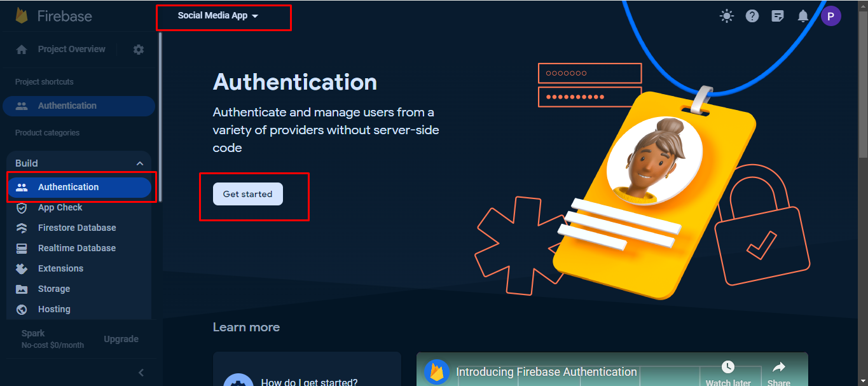Toggle the light/dark theme icon
Viewport: 868px width, 386px height.
[x=726, y=16]
